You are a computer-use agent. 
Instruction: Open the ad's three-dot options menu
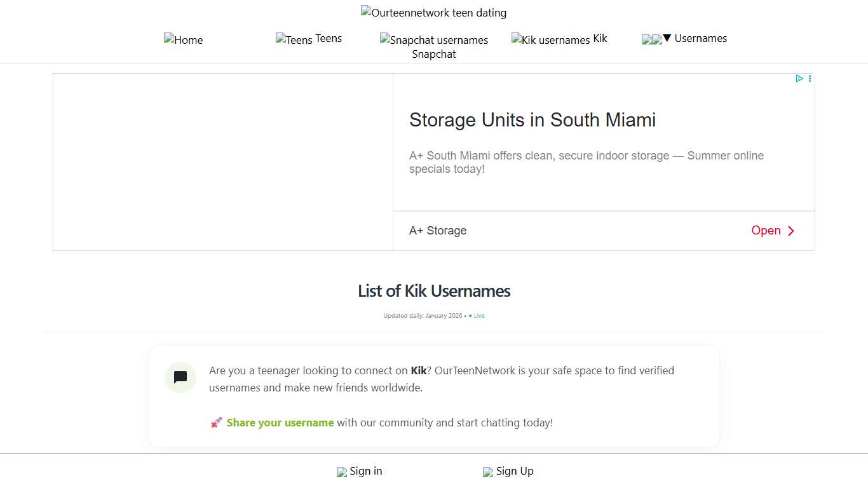[x=810, y=78]
